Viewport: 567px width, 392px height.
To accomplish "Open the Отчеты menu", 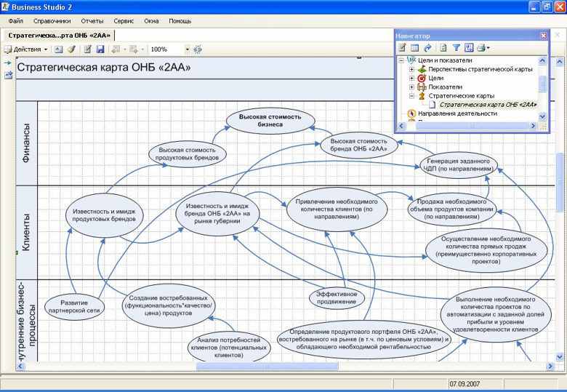I will (92, 21).
